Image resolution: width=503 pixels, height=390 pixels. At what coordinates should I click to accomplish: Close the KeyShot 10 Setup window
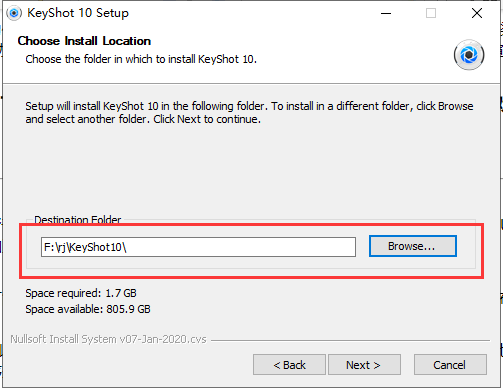click(x=477, y=13)
